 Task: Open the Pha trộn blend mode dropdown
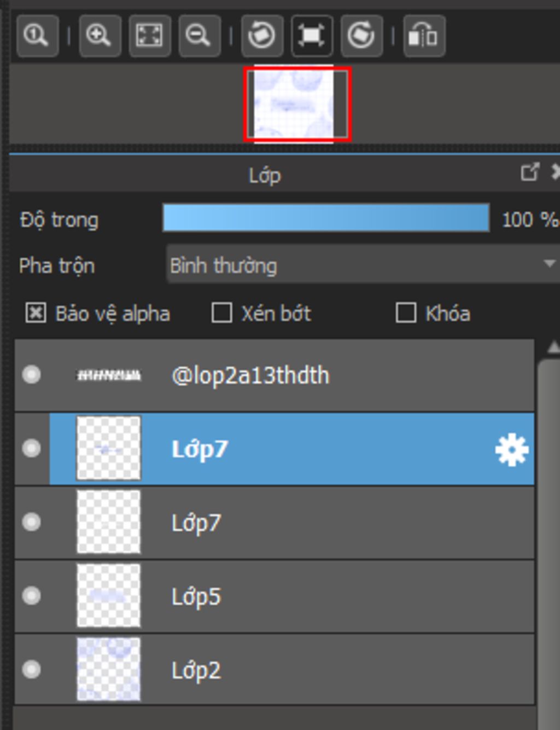tap(361, 265)
